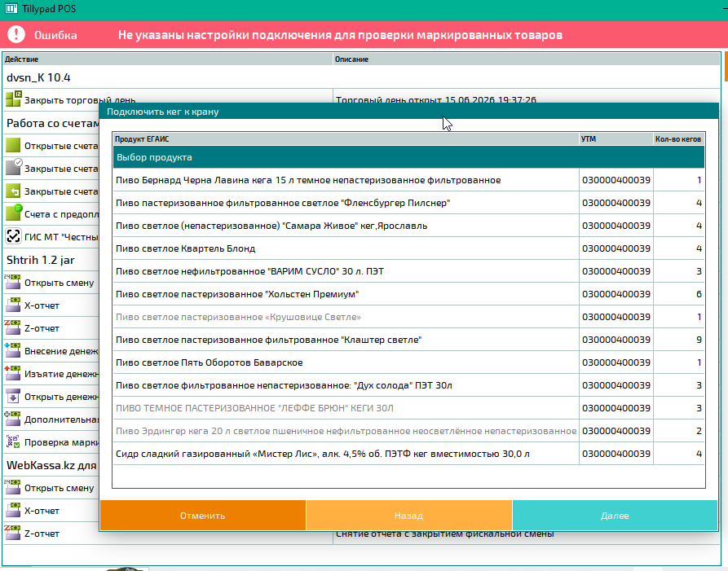This screenshot has height=571, width=728.
Task: Click the Подключить кег к крану dialog title
Action: click(x=162, y=112)
